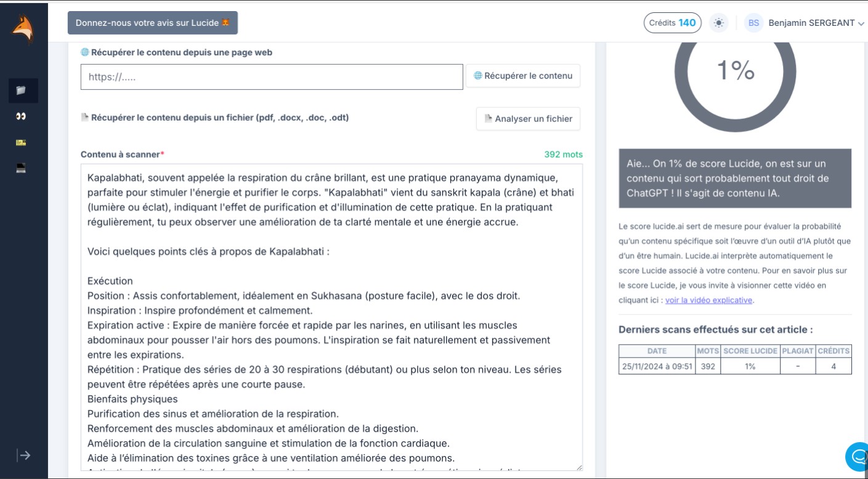Toggle light/dark theme sun icon
868x479 pixels.
point(718,23)
